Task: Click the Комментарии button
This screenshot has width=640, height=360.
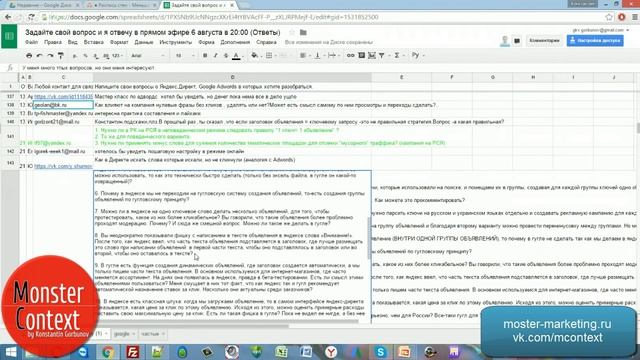Action: [544, 40]
